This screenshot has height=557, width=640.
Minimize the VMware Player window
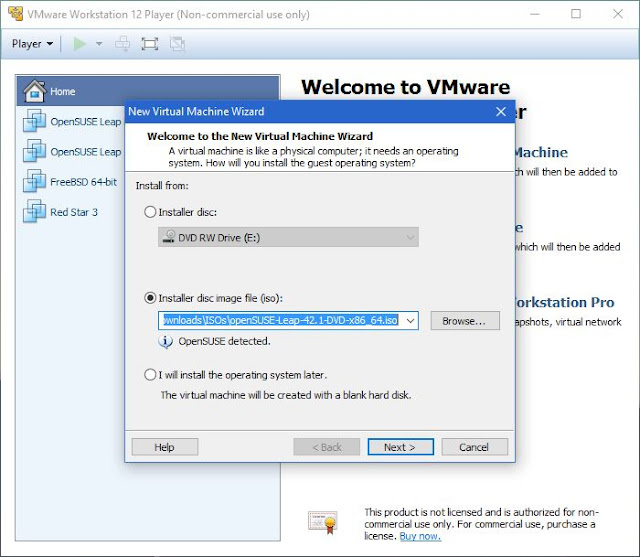point(535,14)
